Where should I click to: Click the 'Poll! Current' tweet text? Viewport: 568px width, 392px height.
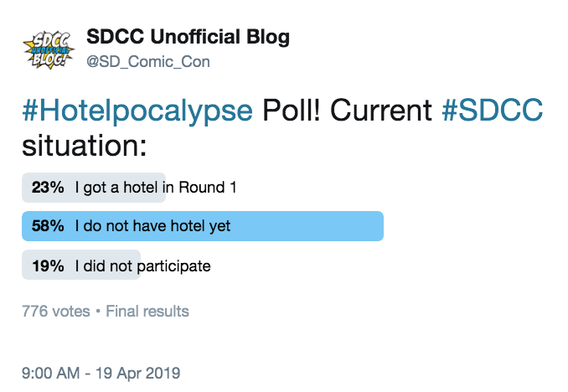click(x=347, y=110)
